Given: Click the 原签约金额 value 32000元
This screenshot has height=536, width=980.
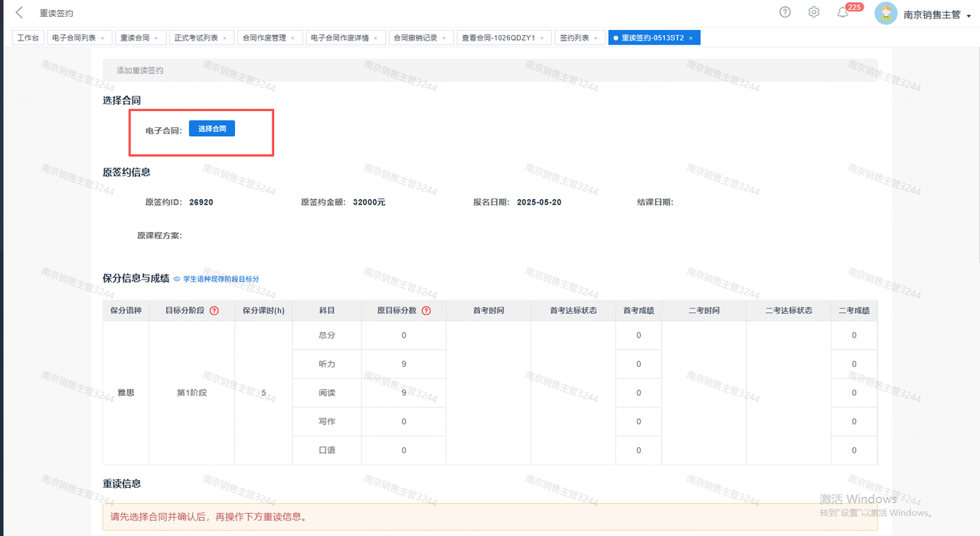Looking at the screenshot, I should pos(369,202).
